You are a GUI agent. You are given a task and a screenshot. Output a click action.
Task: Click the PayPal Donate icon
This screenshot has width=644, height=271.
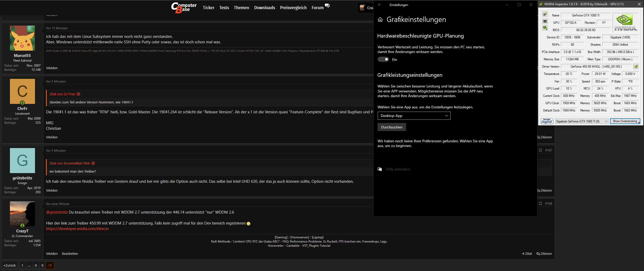547,121
